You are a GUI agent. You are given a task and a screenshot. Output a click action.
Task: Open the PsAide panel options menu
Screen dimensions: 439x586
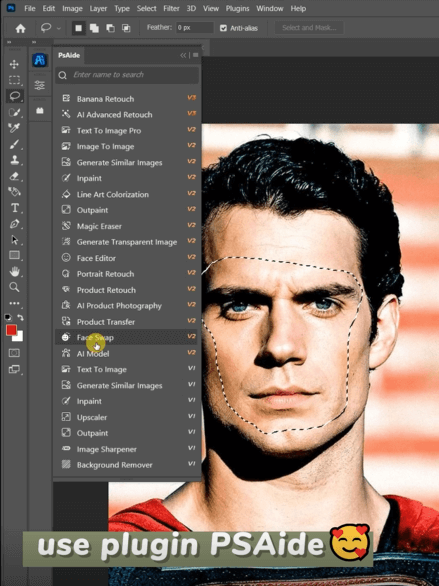point(195,55)
